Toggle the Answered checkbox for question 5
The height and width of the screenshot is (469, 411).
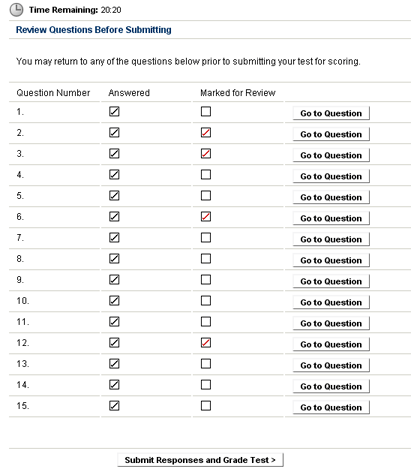point(114,196)
